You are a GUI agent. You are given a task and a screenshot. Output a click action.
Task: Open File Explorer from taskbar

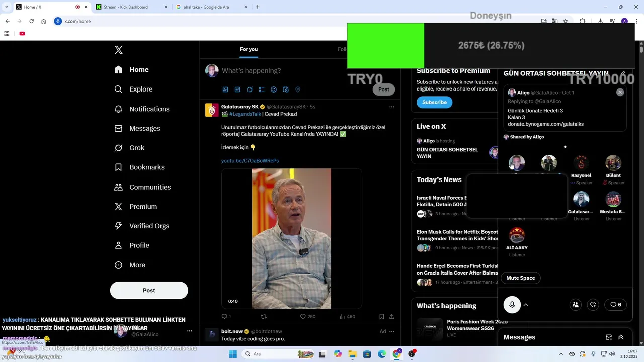(352, 354)
